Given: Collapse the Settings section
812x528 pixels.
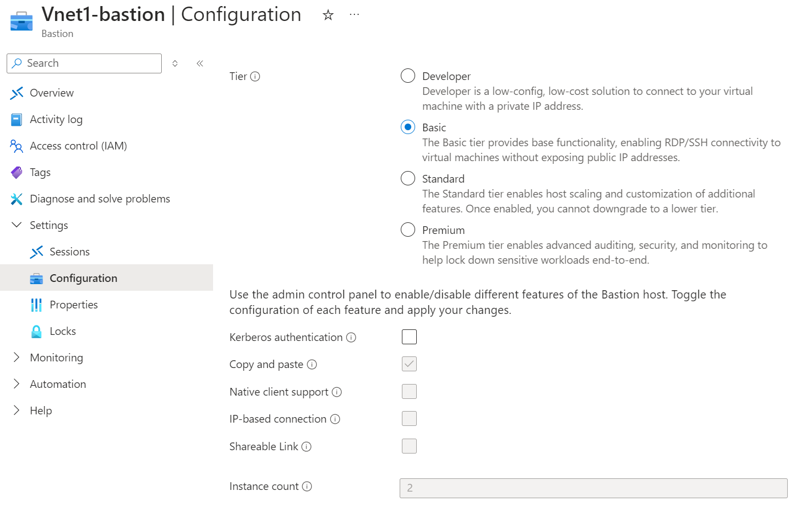Looking at the screenshot, I should click(x=17, y=225).
